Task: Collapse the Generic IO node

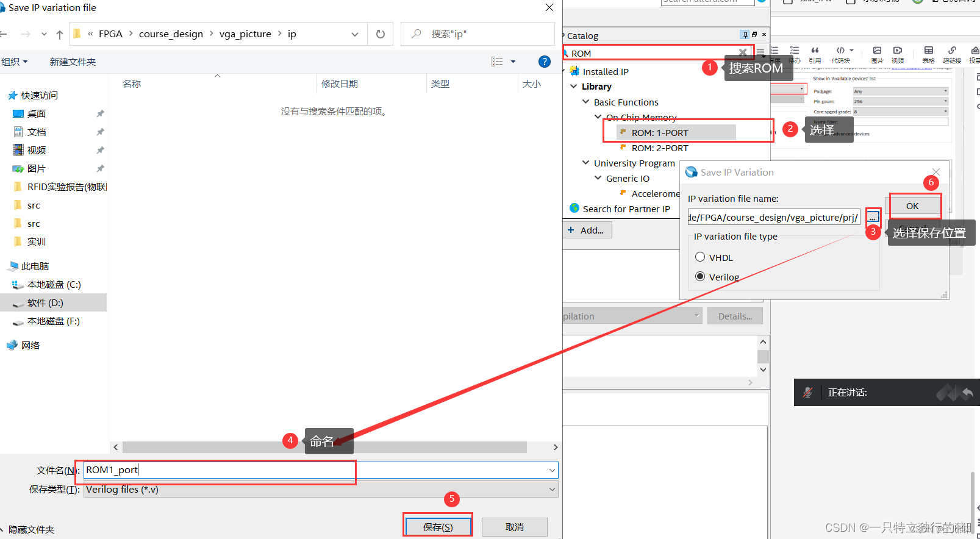Action: [x=598, y=177]
